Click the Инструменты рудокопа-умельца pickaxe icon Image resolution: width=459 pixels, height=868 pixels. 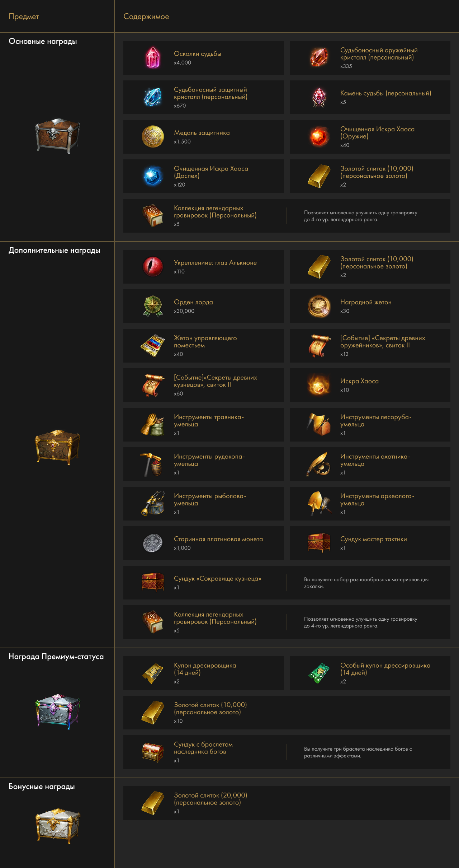[x=152, y=464]
